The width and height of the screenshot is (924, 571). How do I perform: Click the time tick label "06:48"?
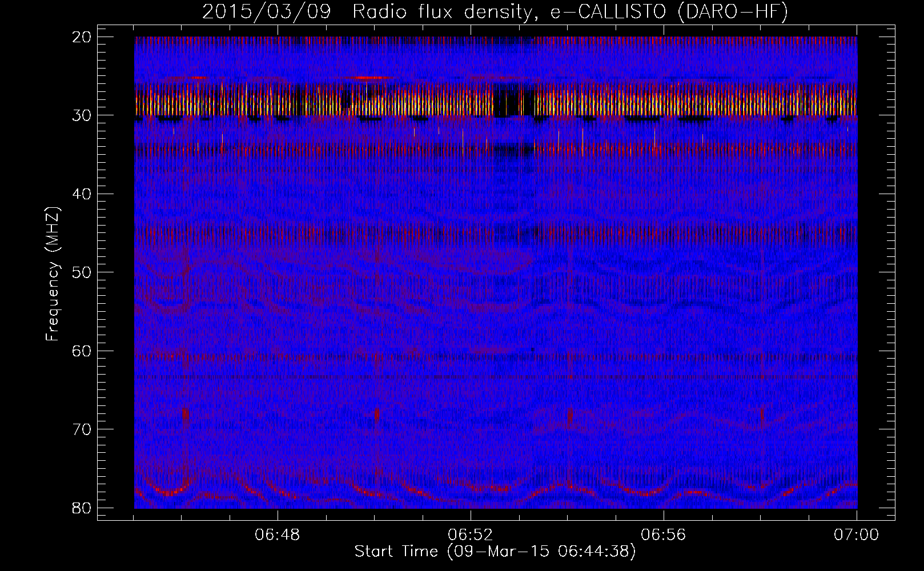point(278,536)
